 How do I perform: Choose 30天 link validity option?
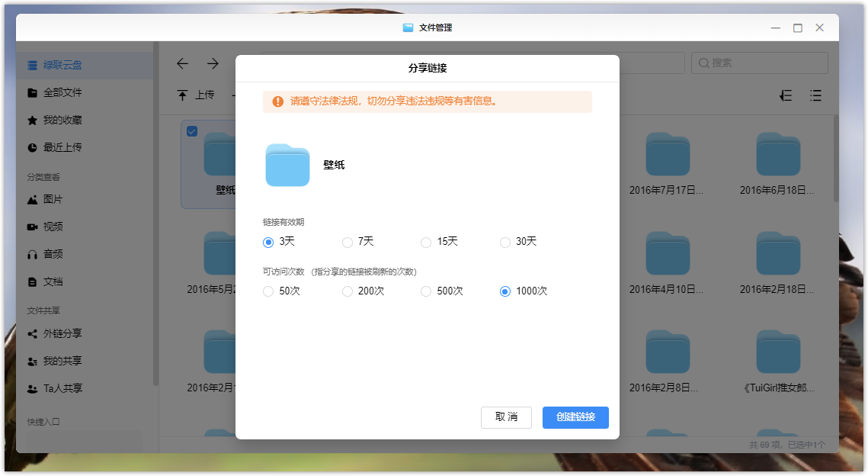504,242
